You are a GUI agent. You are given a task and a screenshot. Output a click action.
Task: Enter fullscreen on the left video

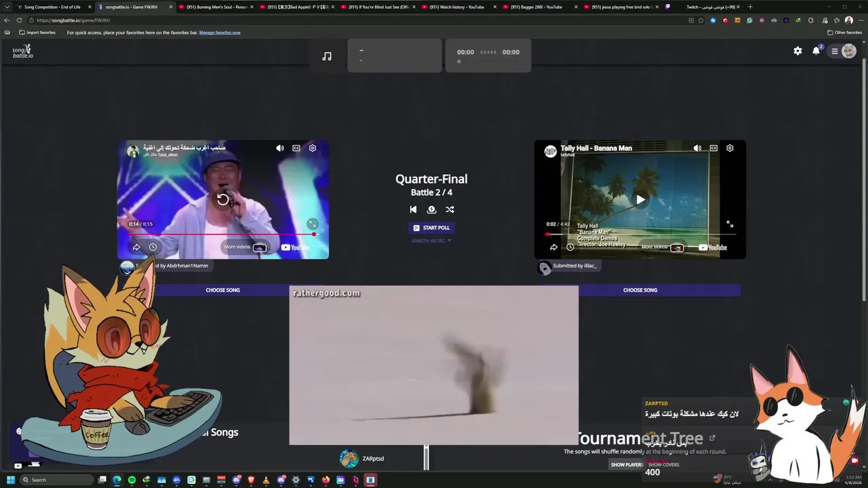[x=313, y=224]
